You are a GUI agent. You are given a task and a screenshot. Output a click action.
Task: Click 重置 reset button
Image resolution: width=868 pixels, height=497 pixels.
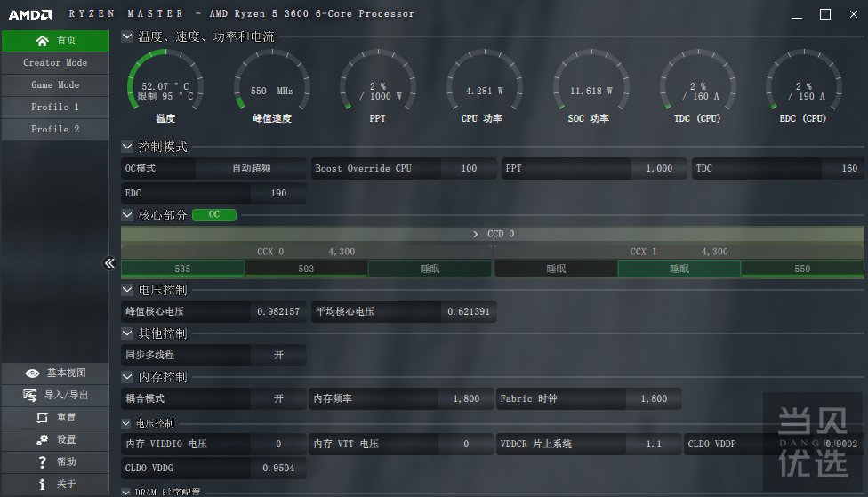[x=55, y=417]
